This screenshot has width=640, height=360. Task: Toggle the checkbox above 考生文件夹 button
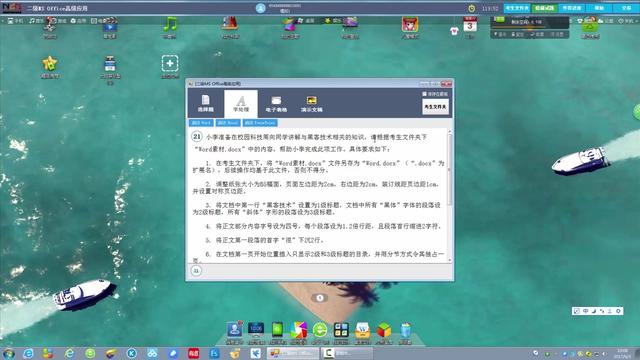[x=424, y=94]
